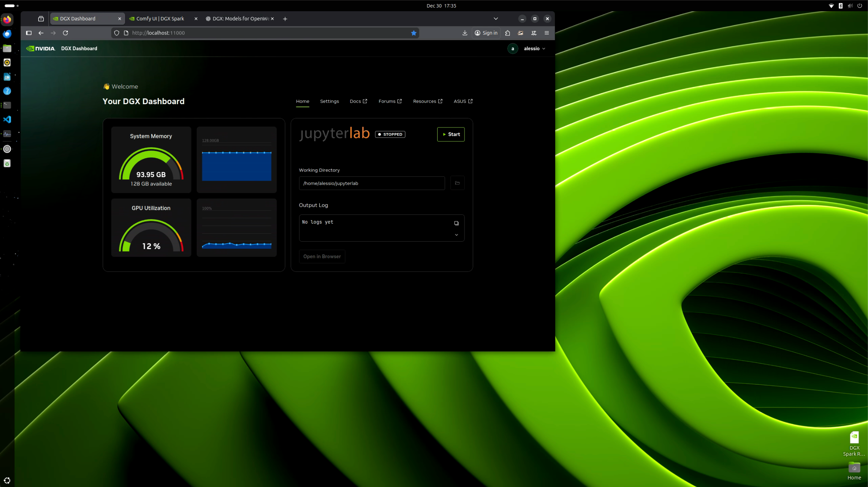Click the system memory history chart

[236, 160]
